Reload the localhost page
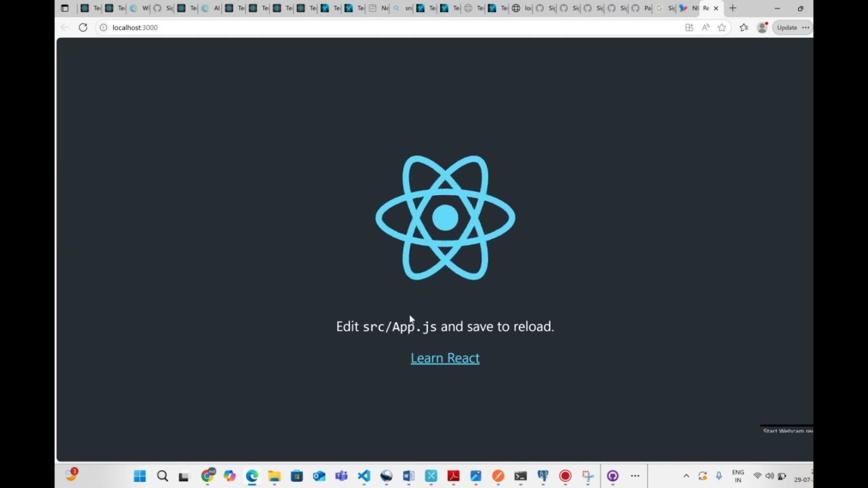868x488 pixels. tap(83, 28)
